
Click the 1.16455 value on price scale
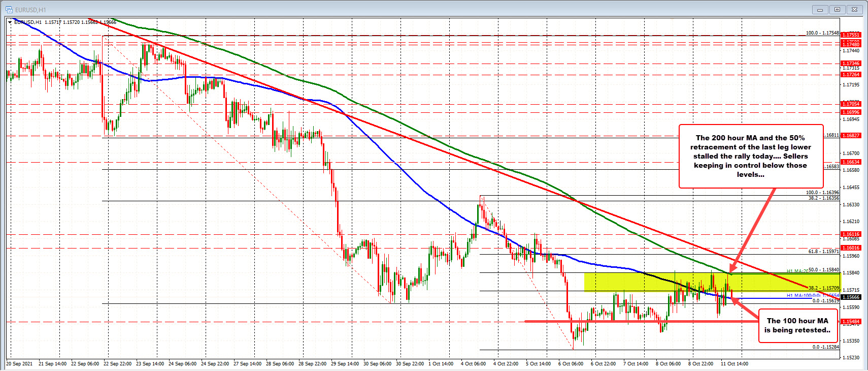click(x=851, y=188)
